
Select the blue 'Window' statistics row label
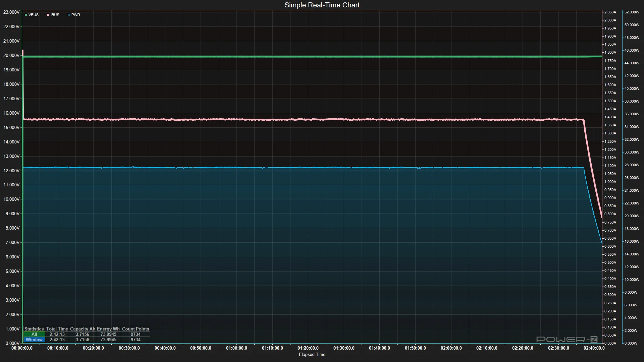tap(34, 340)
